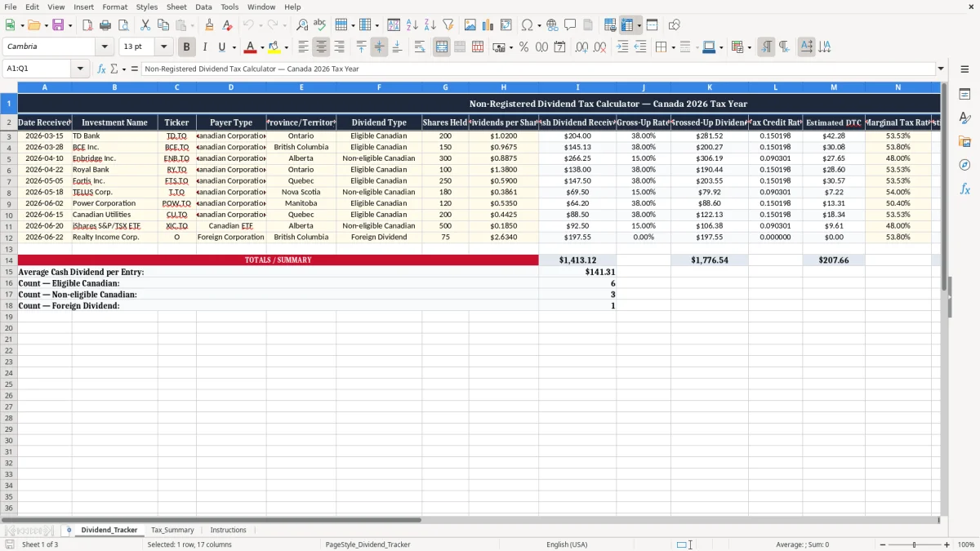Click the formula input line
The width and height of the screenshot is (980, 551).
pos(537,69)
